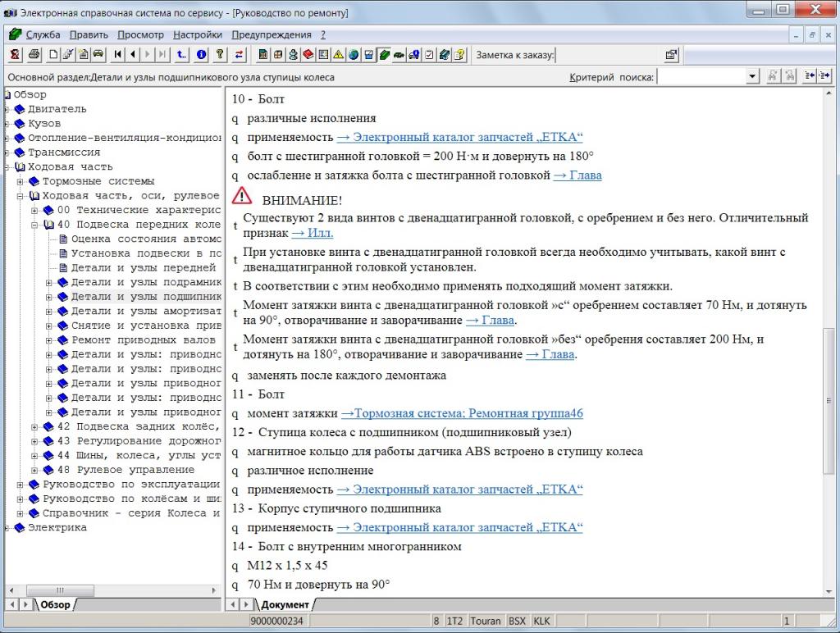Open the first ETKA catalog link under item 10
The width and height of the screenshot is (840, 633).
pyautogui.click(x=459, y=137)
